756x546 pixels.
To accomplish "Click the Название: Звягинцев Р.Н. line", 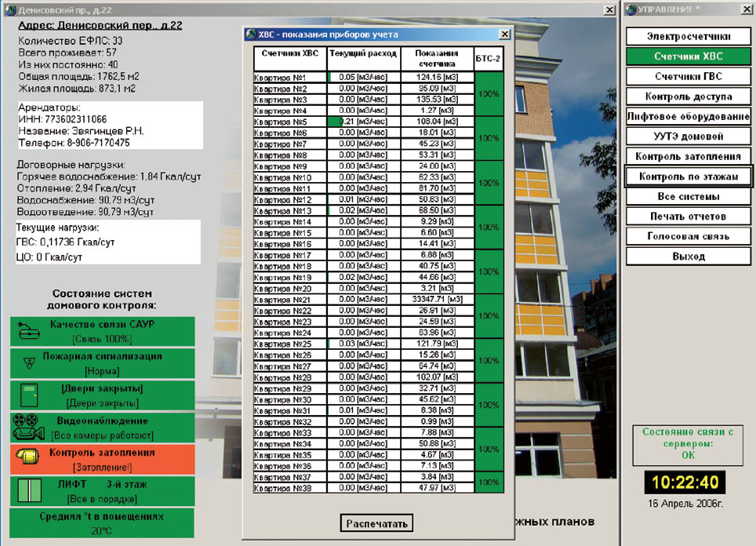I will pyautogui.click(x=81, y=131).
